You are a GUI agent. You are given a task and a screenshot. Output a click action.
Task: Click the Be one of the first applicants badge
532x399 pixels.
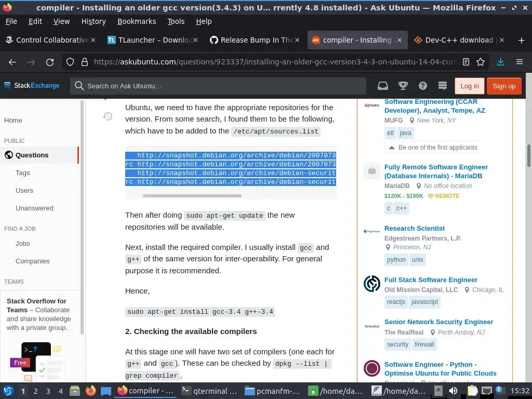tap(433, 148)
